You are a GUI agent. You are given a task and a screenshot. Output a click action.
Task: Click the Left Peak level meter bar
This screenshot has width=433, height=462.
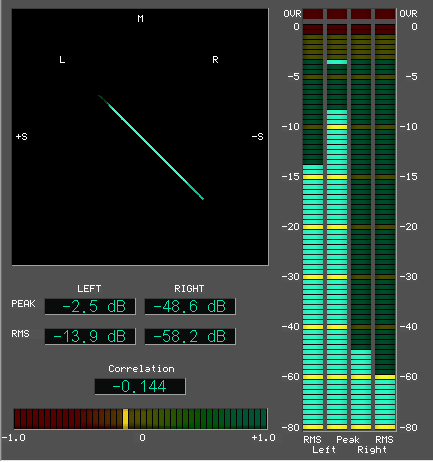click(337, 227)
